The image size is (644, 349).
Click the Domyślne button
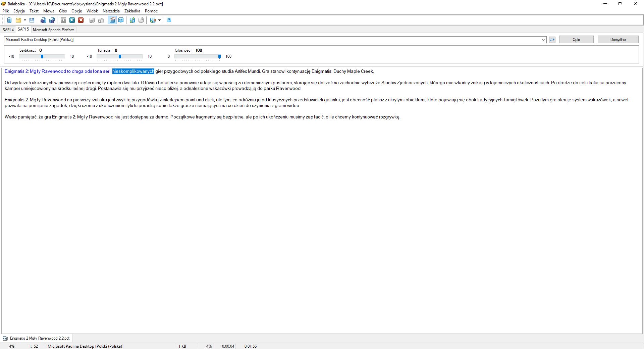(618, 40)
